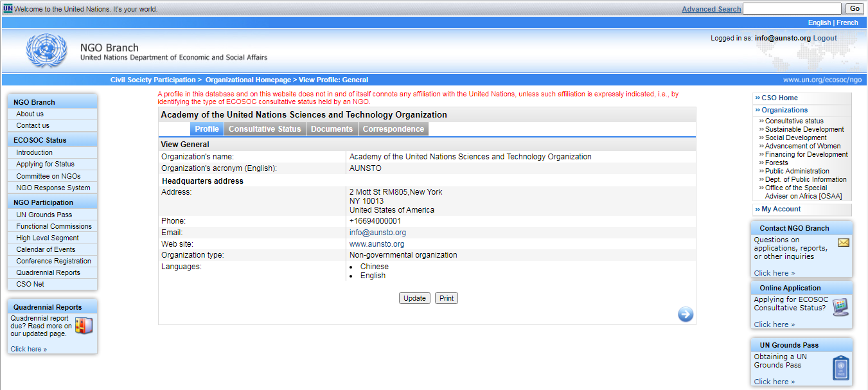Open the Profile tab
This screenshot has width=868, height=390.
click(x=207, y=129)
